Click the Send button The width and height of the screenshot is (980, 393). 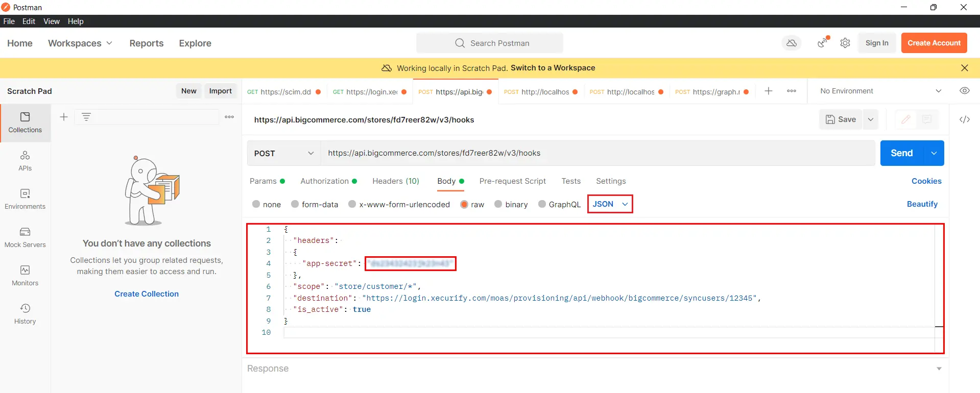pyautogui.click(x=902, y=153)
